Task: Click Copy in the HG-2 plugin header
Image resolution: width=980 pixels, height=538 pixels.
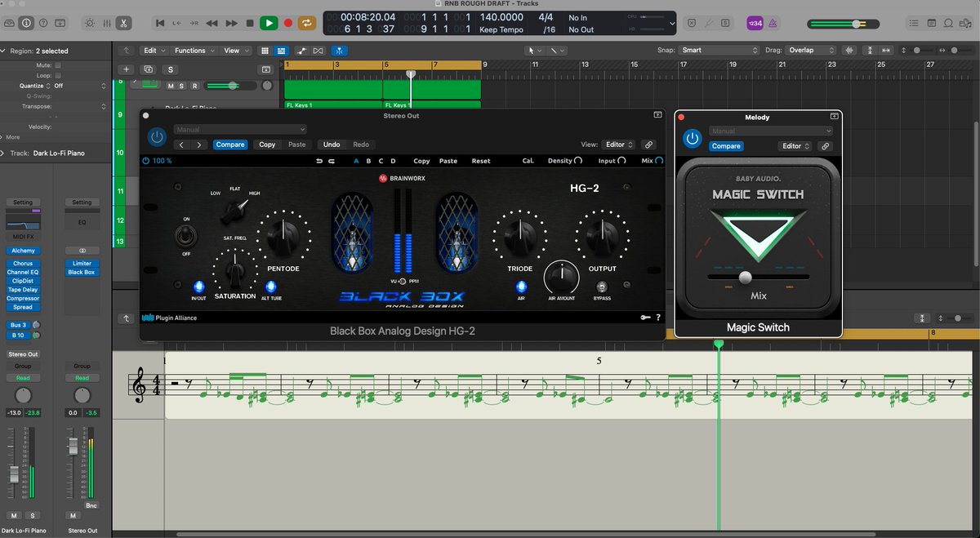Action: (267, 145)
